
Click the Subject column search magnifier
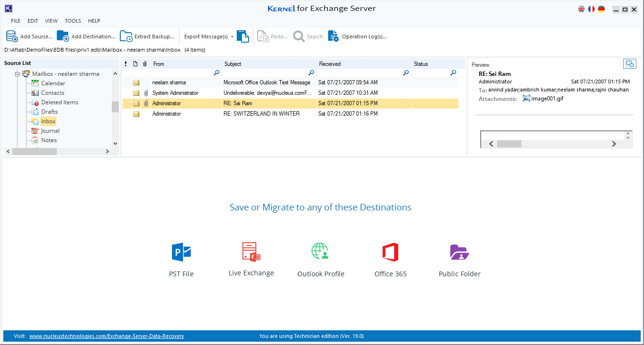[x=311, y=73]
